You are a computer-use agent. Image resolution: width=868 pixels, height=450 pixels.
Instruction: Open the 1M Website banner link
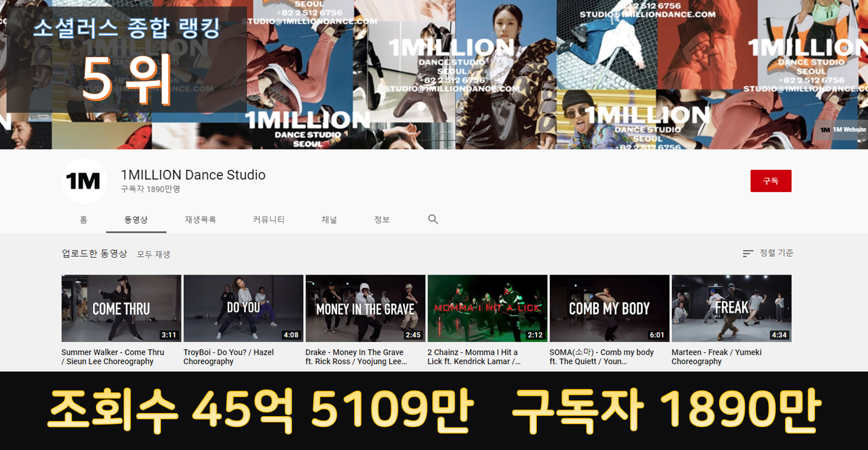[843, 130]
